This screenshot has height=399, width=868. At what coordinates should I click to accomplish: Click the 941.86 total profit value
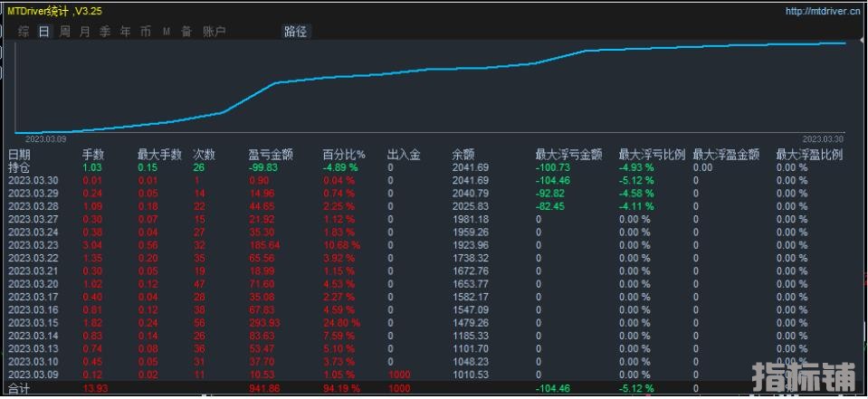[x=263, y=388]
